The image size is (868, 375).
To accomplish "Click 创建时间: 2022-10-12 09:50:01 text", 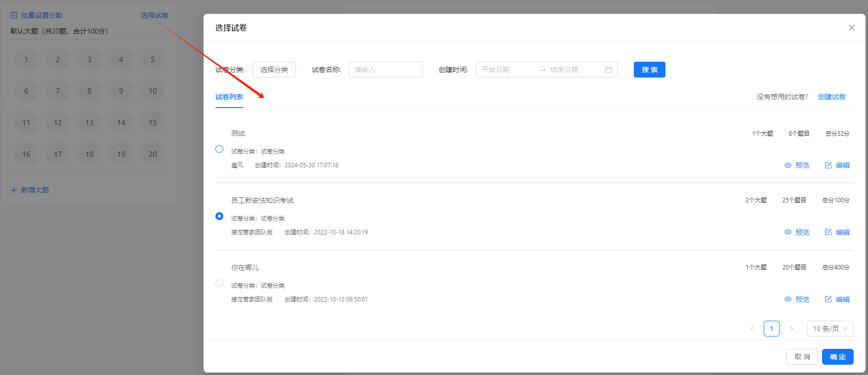I will pyautogui.click(x=326, y=300).
